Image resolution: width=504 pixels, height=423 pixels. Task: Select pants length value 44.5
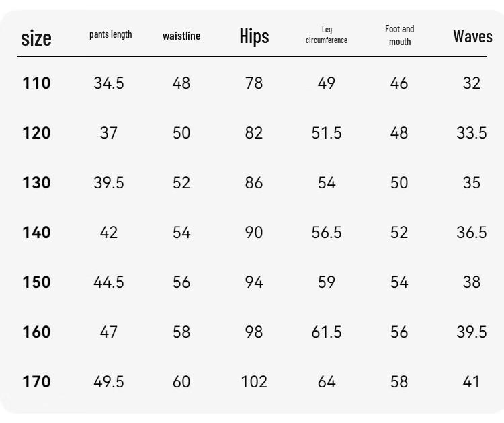109,282
